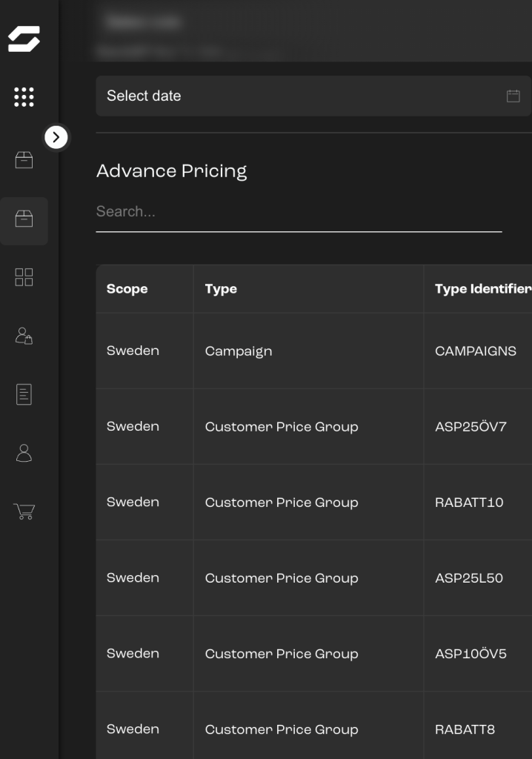The image size is (532, 759).
Task: Click Sweden in the ASP25ÖV7 row
Action: coord(133,426)
